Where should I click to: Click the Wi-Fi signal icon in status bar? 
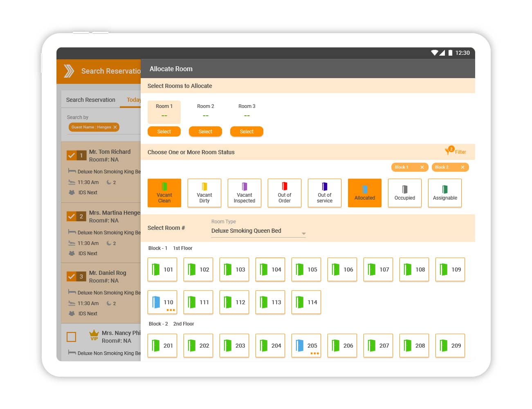pos(435,53)
